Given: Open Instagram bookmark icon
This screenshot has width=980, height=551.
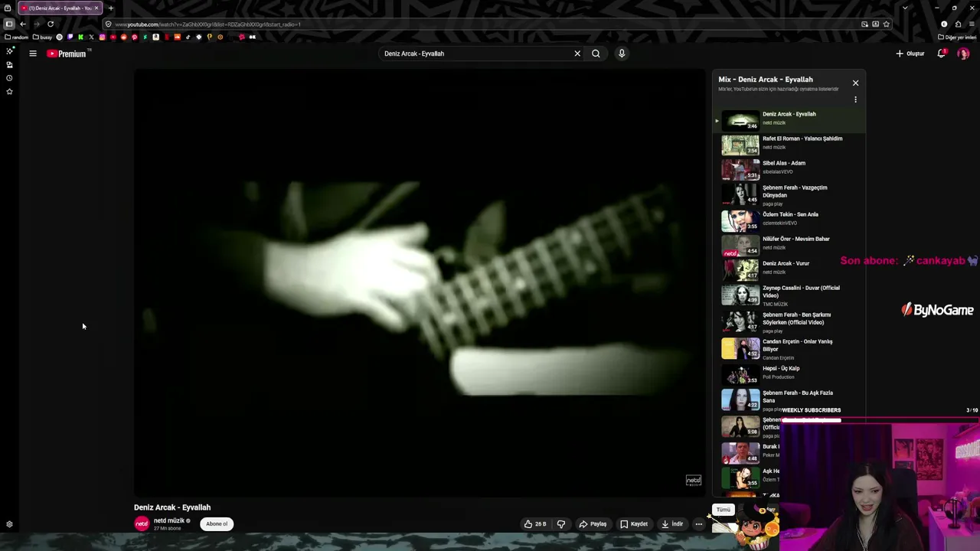Looking at the screenshot, I should (102, 37).
